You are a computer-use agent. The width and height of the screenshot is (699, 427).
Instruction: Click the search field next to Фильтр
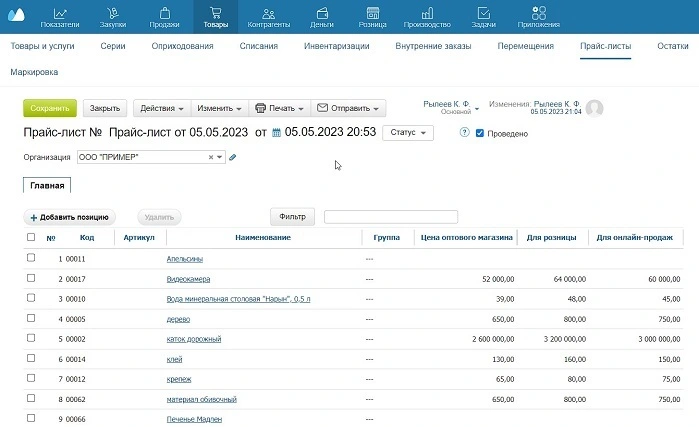(x=390, y=216)
